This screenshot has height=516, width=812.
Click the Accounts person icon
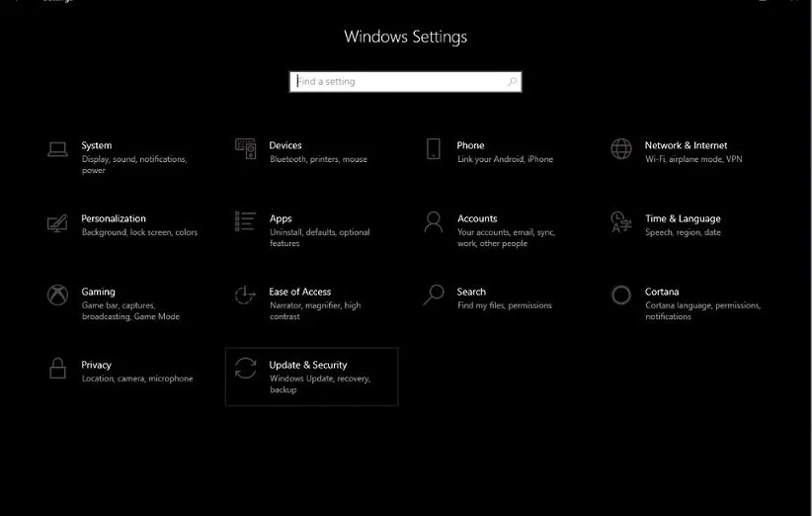(x=434, y=221)
